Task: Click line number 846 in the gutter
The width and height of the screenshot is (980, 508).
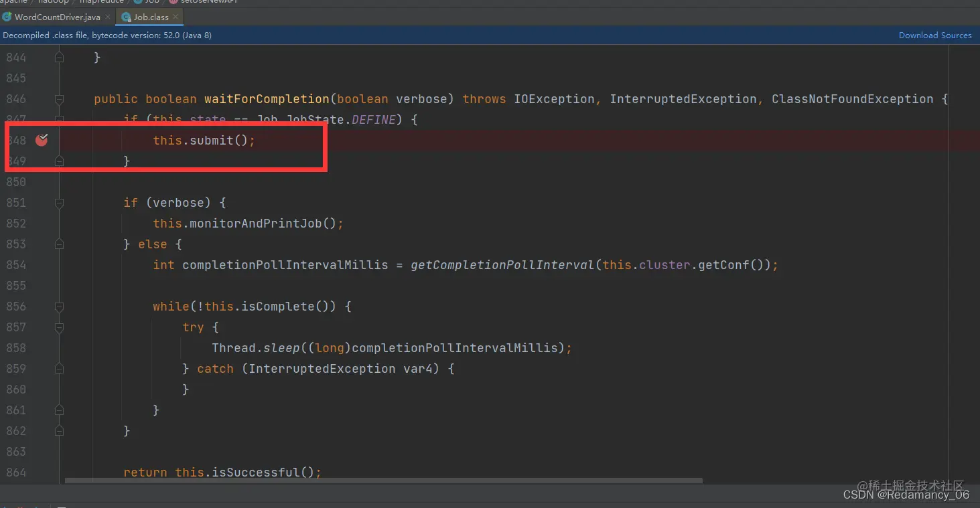Action: pyautogui.click(x=16, y=99)
